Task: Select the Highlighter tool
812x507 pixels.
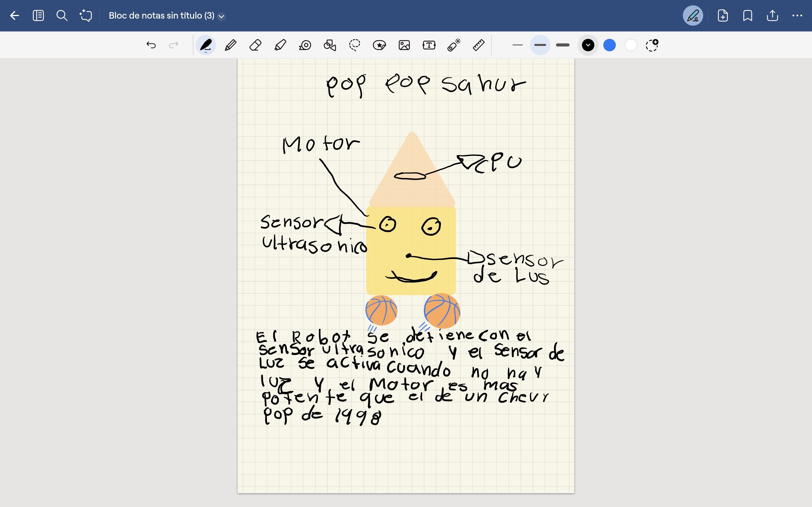Action: click(280, 45)
